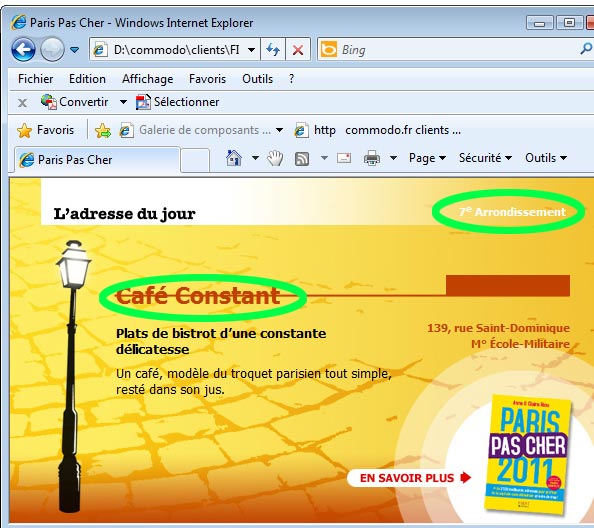The height and width of the screenshot is (528, 594).
Task: Click the hand-shaped toolbar icon
Action: click(275, 158)
